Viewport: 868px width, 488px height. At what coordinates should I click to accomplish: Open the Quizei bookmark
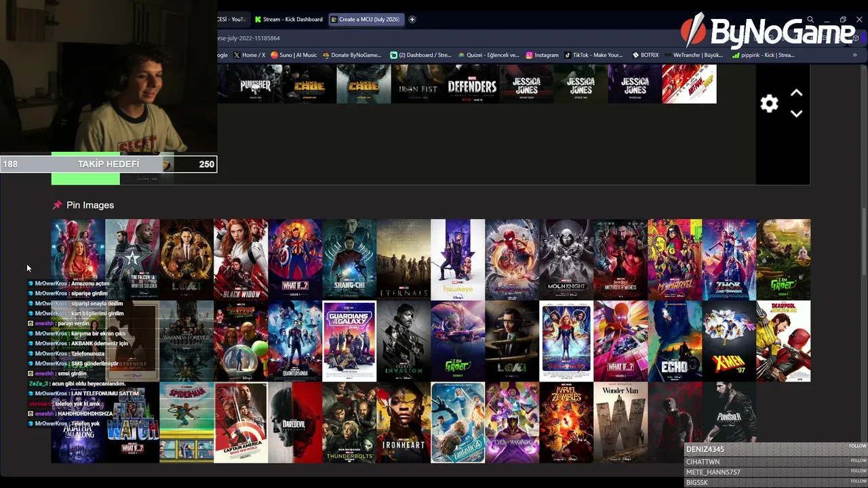tap(488, 55)
